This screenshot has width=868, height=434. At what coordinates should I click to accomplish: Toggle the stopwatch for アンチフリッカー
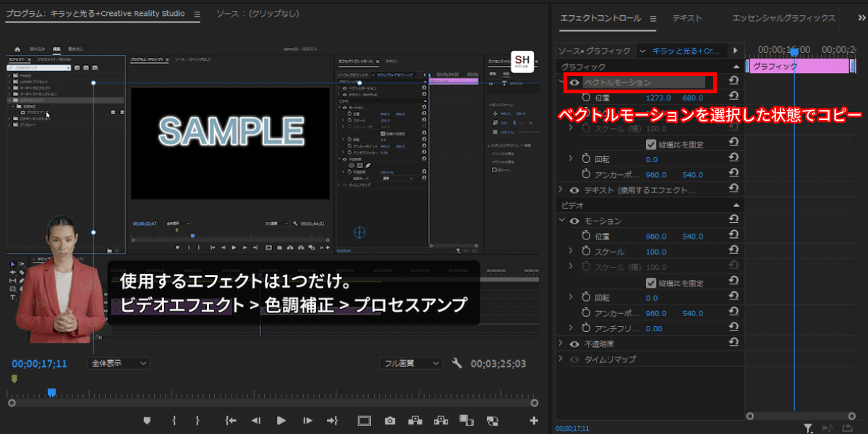click(587, 328)
